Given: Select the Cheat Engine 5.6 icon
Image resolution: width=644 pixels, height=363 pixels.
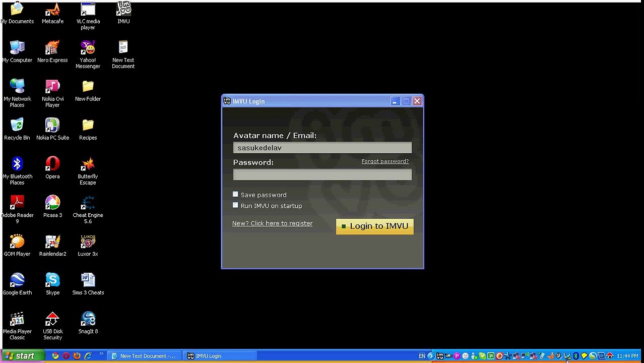Looking at the screenshot, I should pyautogui.click(x=88, y=210).
